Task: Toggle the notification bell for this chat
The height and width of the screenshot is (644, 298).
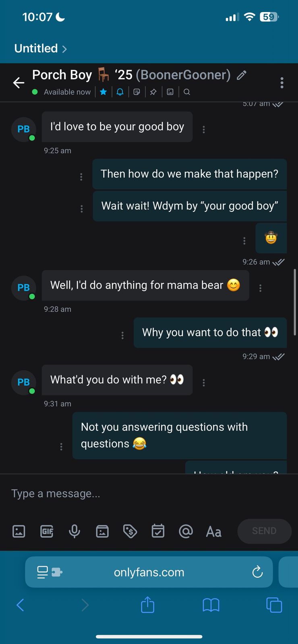Action: point(120,92)
